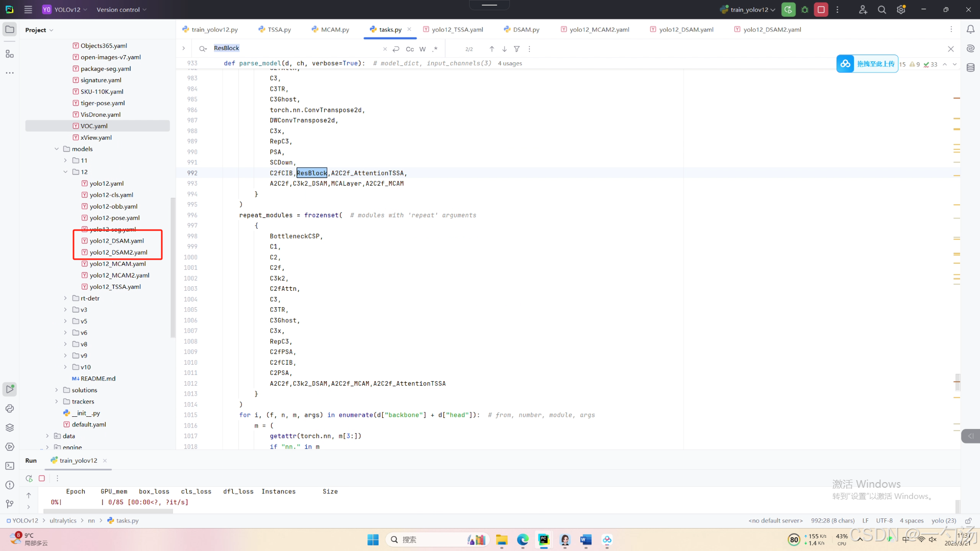Stop the running train_yolov12 process
The width and height of the screenshot is (980, 551).
pyautogui.click(x=821, y=10)
